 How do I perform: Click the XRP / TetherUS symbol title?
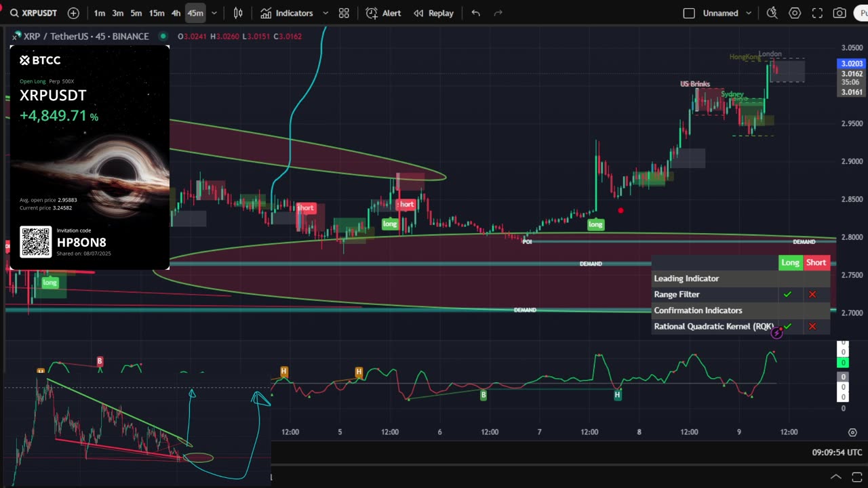[86, 37]
